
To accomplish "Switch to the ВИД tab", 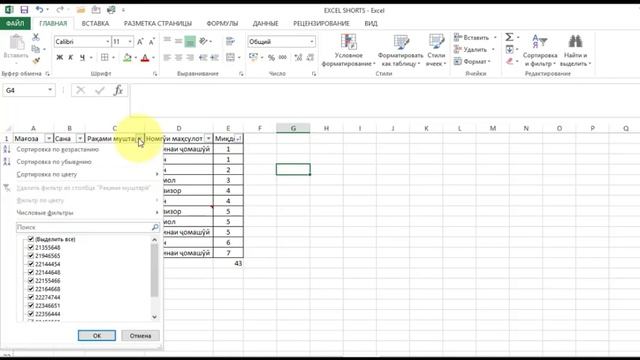I will tap(371, 23).
